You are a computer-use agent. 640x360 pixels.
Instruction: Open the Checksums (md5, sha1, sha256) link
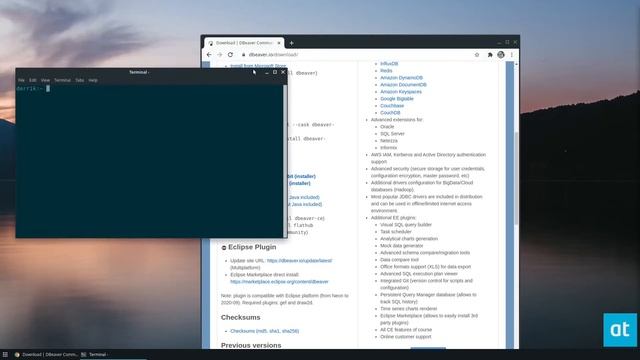click(264, 331)
